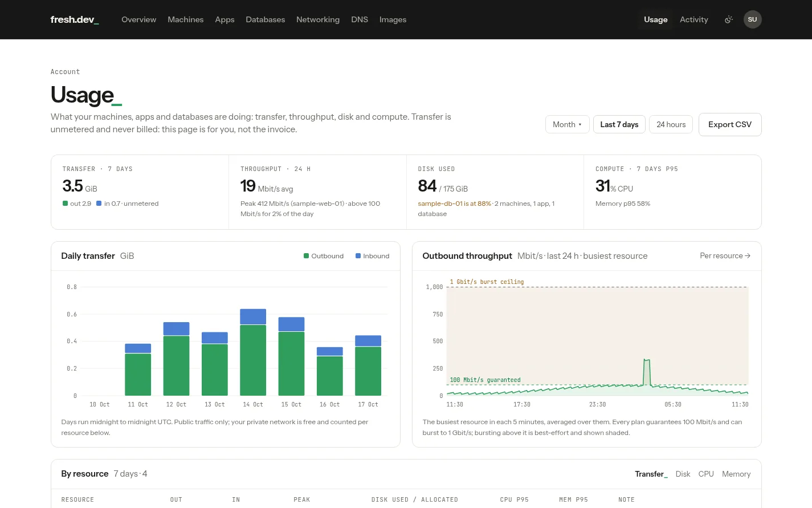Export usage data as CSV
812x508 pixels.
[x=730, y=124]
